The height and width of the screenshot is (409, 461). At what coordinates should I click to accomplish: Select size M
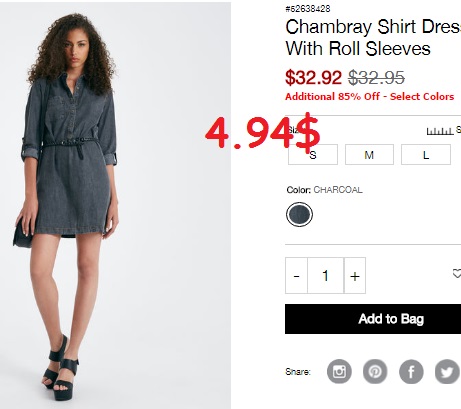point(369,154)
